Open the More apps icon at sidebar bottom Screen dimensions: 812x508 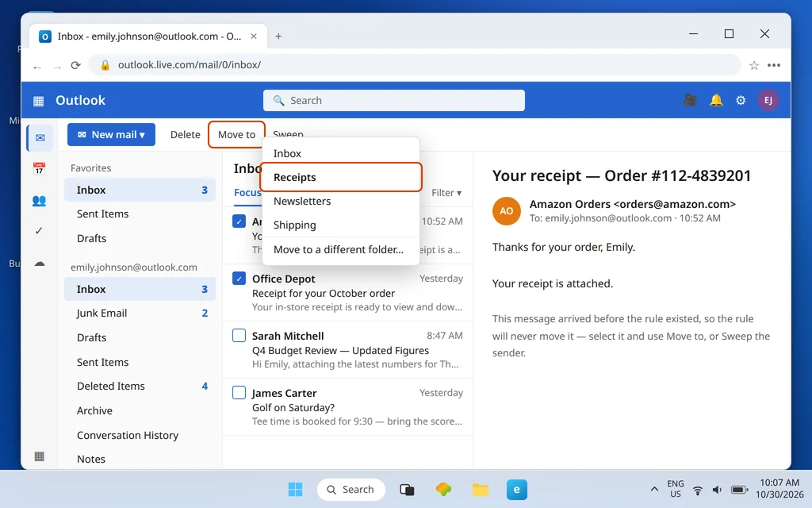click(40, 456)
